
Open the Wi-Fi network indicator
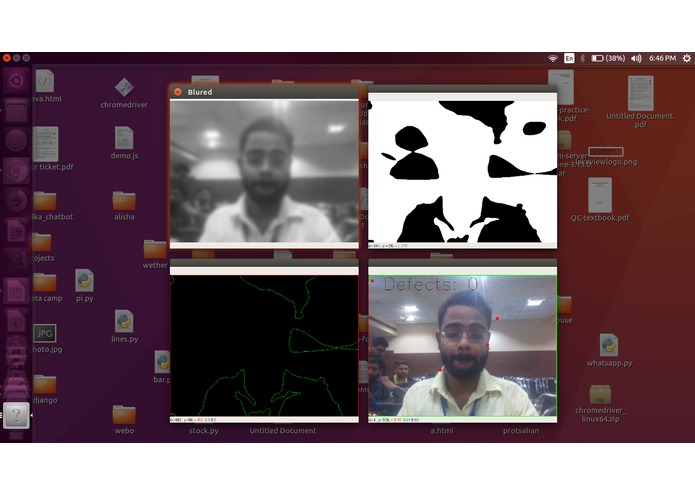(553, 58)
